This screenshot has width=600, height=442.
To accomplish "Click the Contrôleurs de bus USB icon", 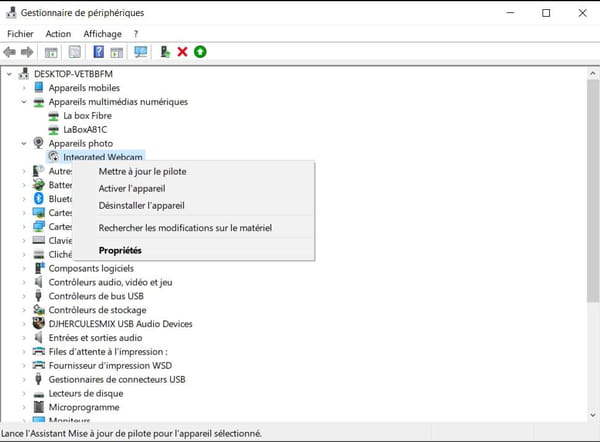I will [x=38, y=296].
